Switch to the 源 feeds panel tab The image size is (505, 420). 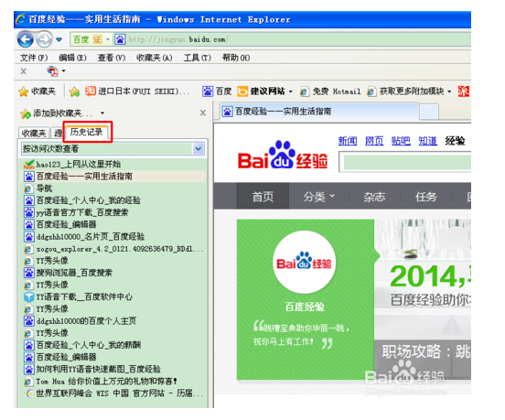point(59,133)
